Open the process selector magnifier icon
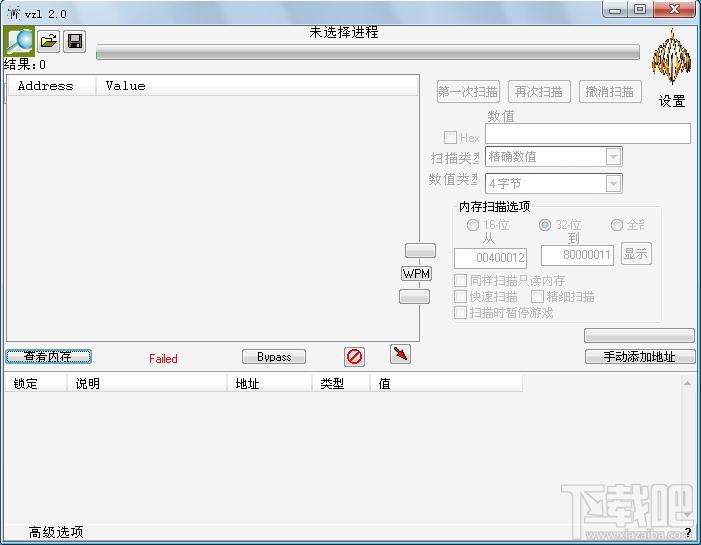This screenshot has width=701, height=545. pos(19,42)
